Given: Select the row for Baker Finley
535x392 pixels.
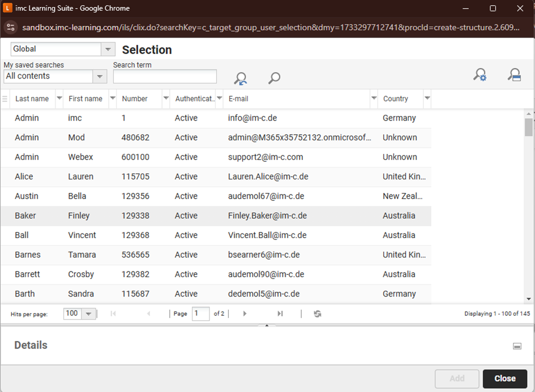Looking at the screenshot, I should 170,216.
